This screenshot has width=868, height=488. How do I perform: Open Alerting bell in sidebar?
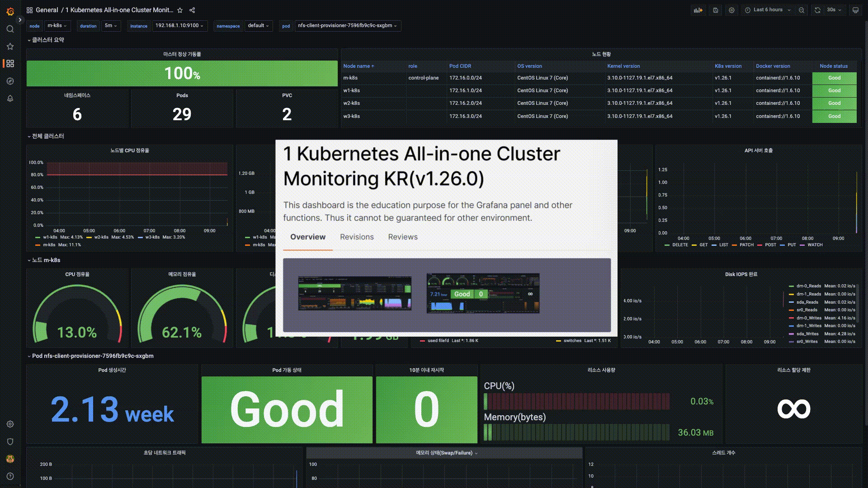click(x=10, y=99)
